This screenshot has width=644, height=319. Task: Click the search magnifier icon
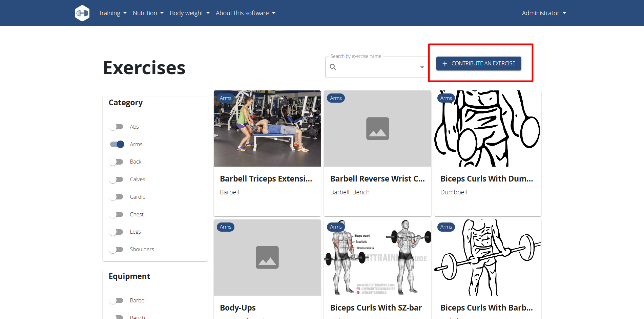pos(333,67)
